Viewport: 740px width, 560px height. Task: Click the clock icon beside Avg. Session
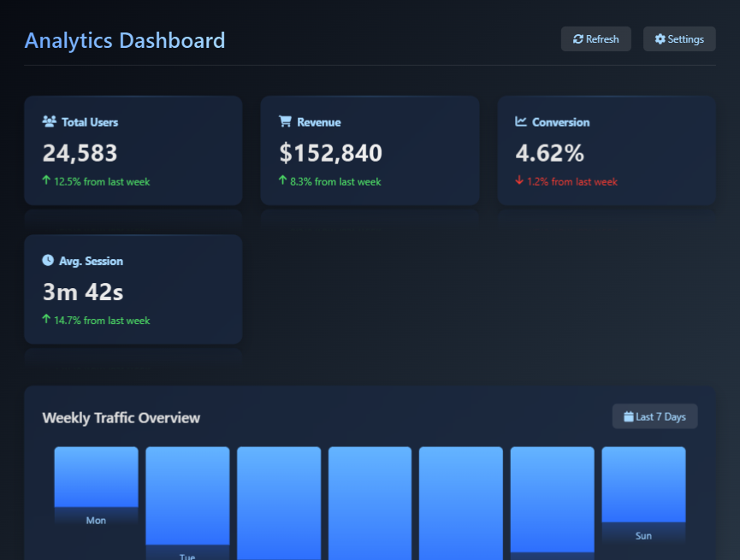click(48, 260)
